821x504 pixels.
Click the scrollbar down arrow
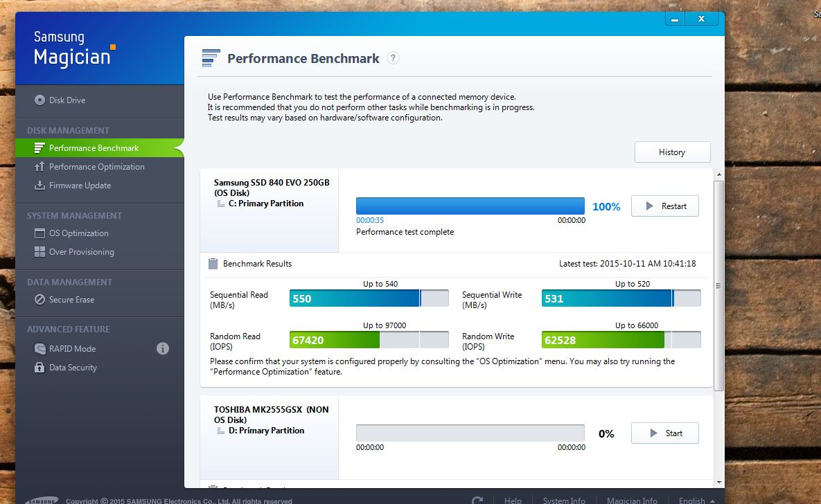tap(719, 482)
